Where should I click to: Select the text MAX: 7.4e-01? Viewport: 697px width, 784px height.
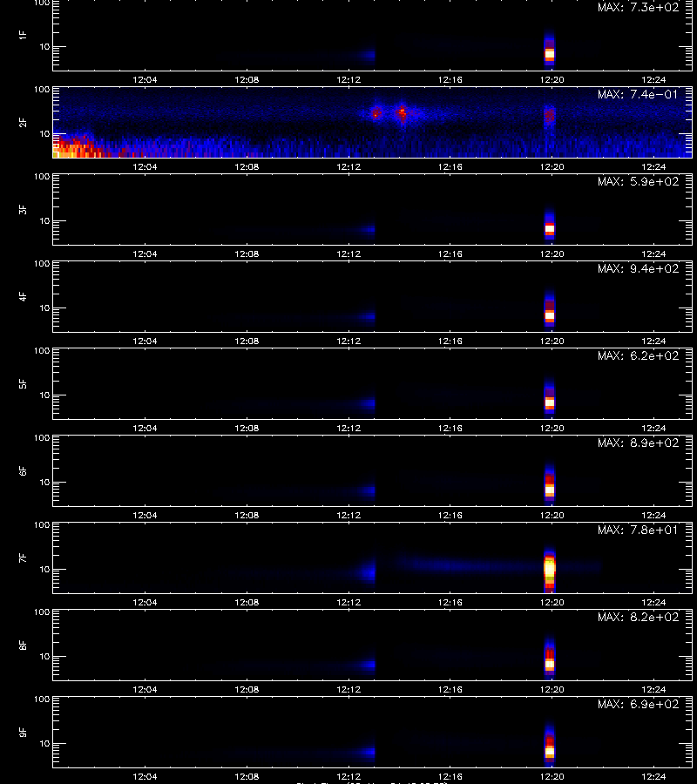tap(638, 94)
